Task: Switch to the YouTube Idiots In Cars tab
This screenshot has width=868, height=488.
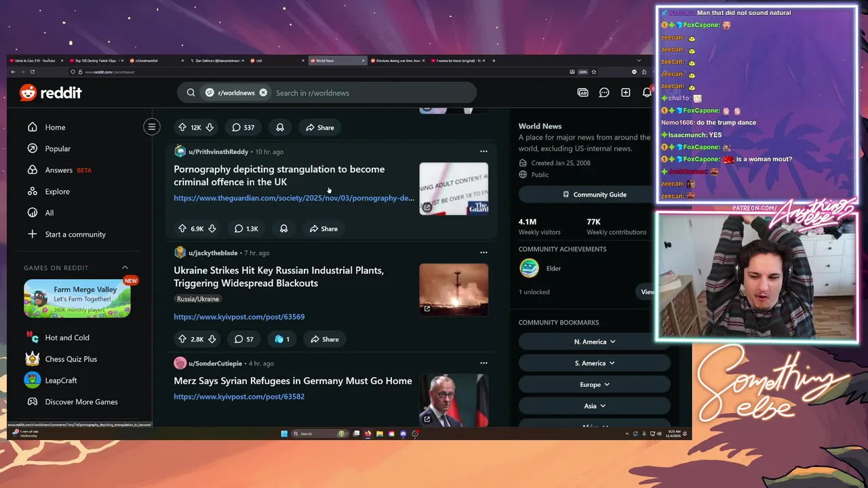Action: [35, 60]
